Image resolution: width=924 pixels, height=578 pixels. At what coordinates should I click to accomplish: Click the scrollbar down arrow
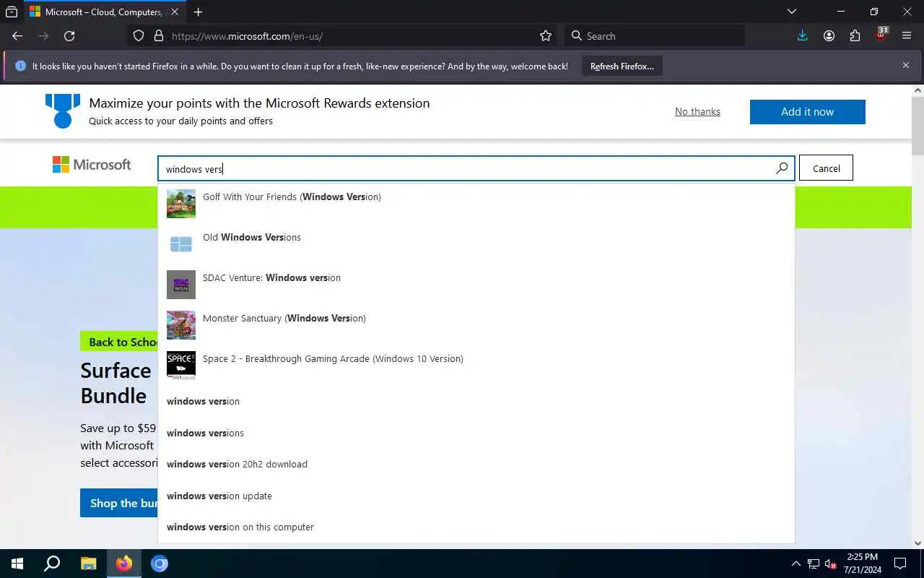(918, 543)
